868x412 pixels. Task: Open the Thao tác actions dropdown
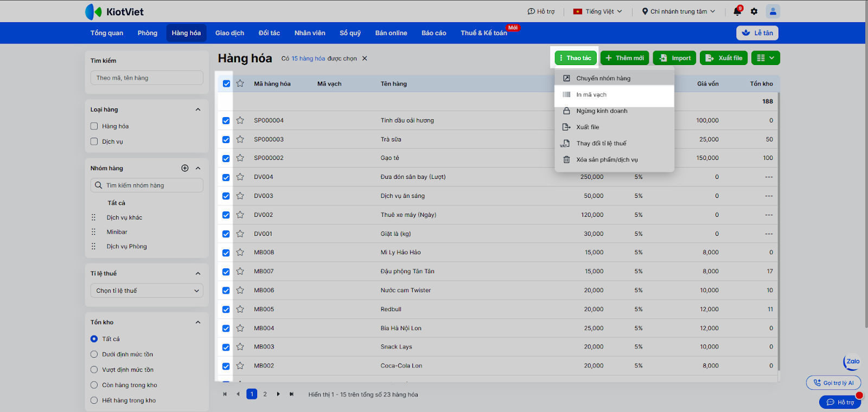click(x=576, y=58)
